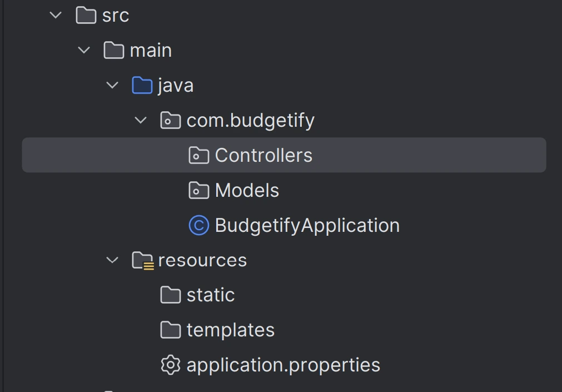Collapse the main directory

pos(83,50)
